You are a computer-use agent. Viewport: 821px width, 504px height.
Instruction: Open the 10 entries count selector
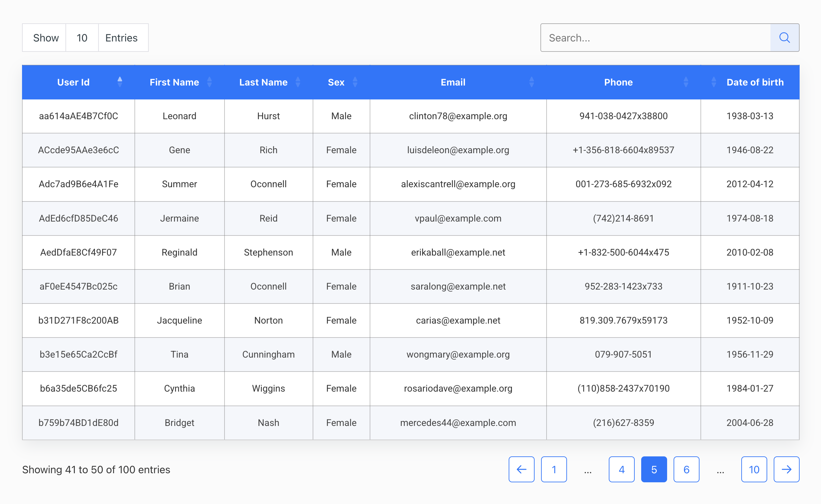[x=82, y=38]
